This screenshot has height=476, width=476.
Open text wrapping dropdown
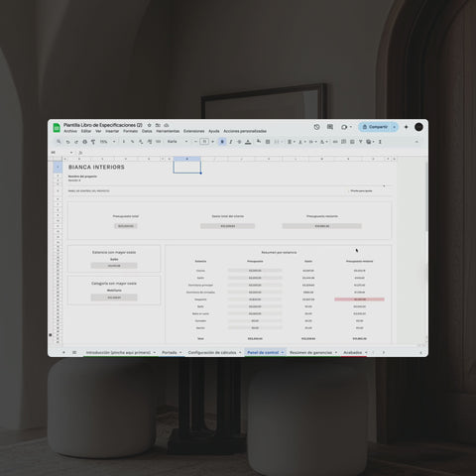[x=312, y=142]
